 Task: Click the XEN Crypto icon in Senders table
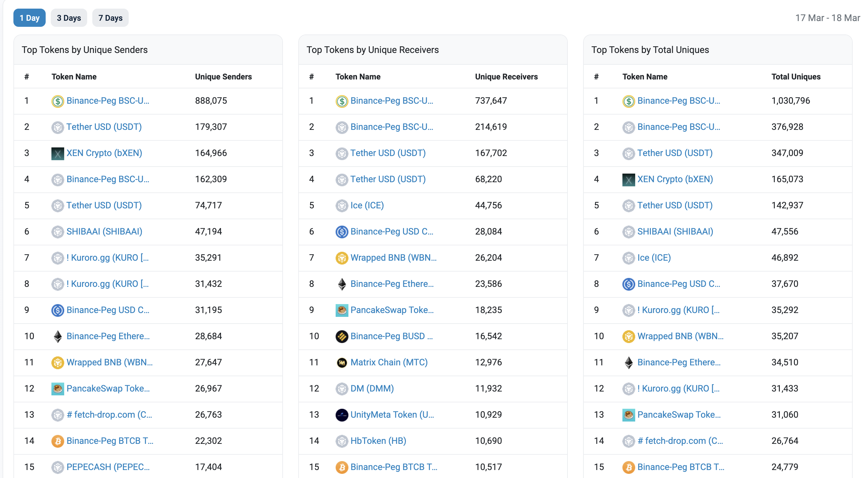[x=57, y=153]
